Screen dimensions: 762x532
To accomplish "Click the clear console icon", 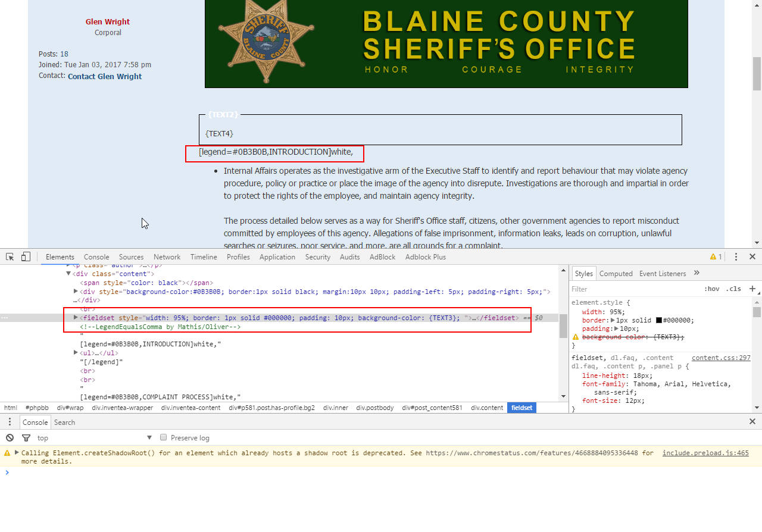I will coord(8,437).
